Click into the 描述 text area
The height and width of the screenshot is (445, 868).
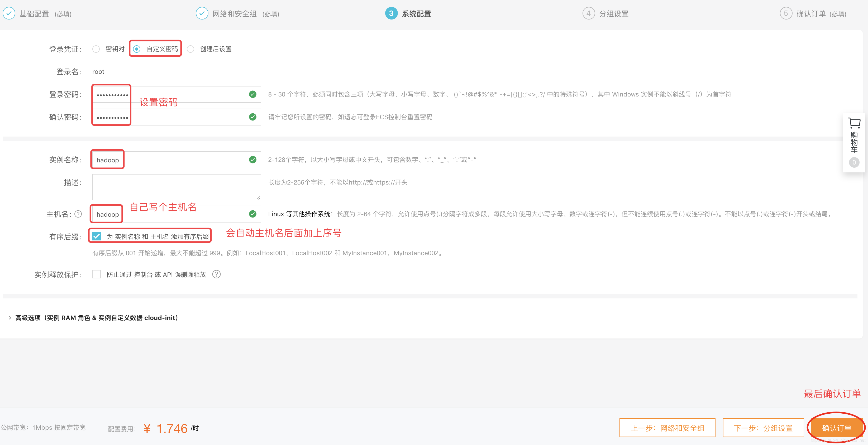(177, 187)
